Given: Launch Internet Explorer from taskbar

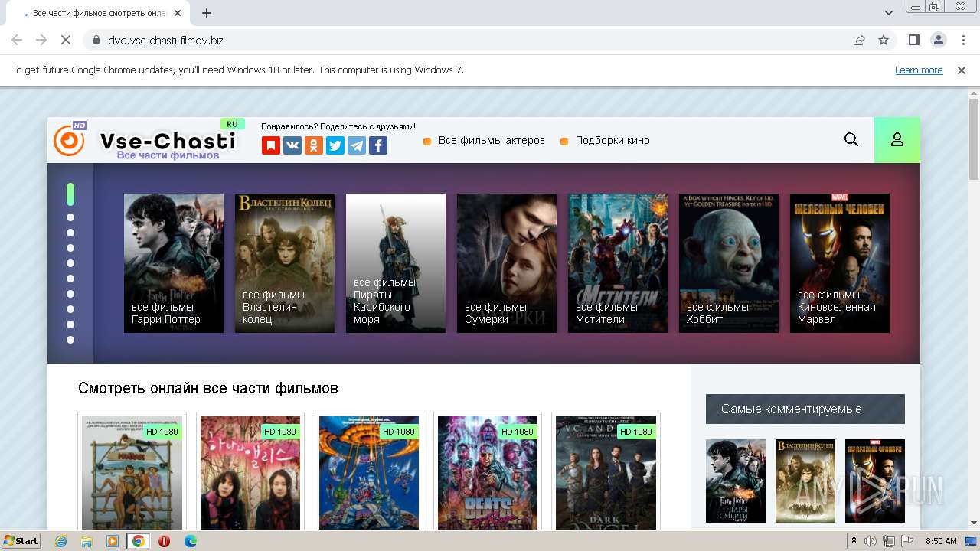Looking at the screenshot, I should click(x=61, y=541).
